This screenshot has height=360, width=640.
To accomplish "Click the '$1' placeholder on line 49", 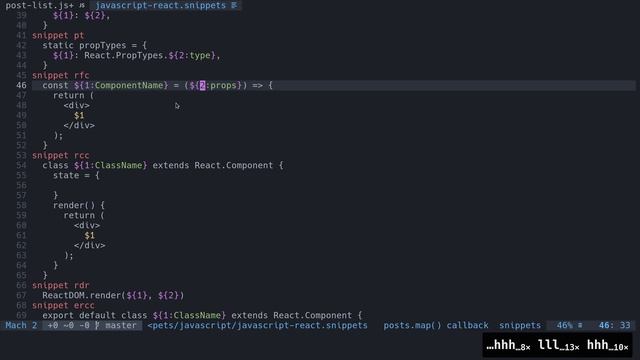I will coord(79,116).
